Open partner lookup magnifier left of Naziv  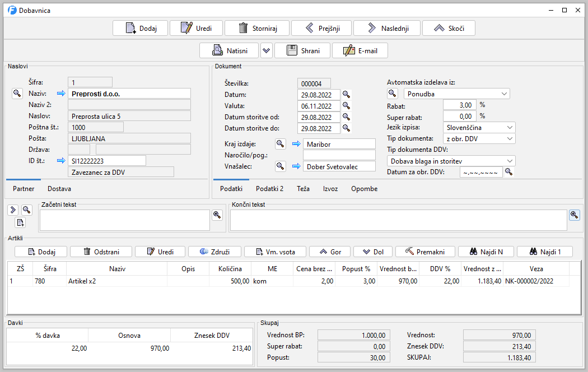tap(17, 94)
